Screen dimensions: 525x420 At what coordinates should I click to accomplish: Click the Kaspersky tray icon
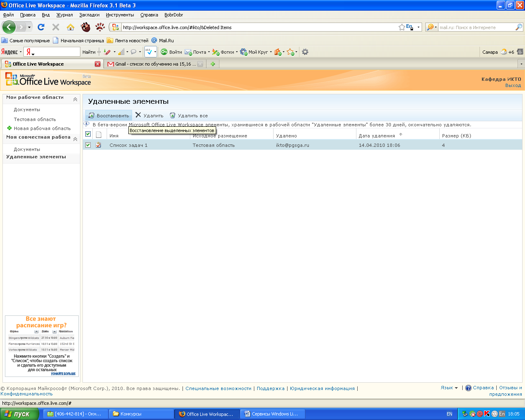487,414
